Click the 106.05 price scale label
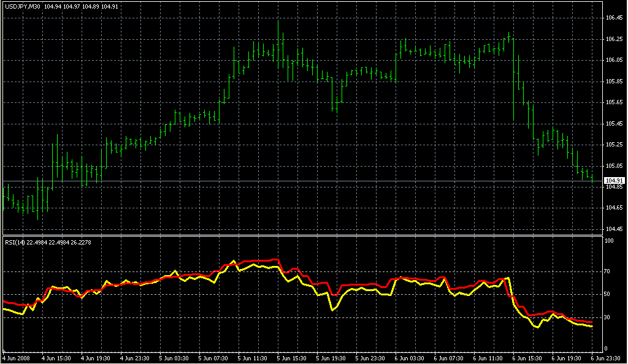This screenshot has width=628, height=364. pyautogui.click(x=615, y=61)
